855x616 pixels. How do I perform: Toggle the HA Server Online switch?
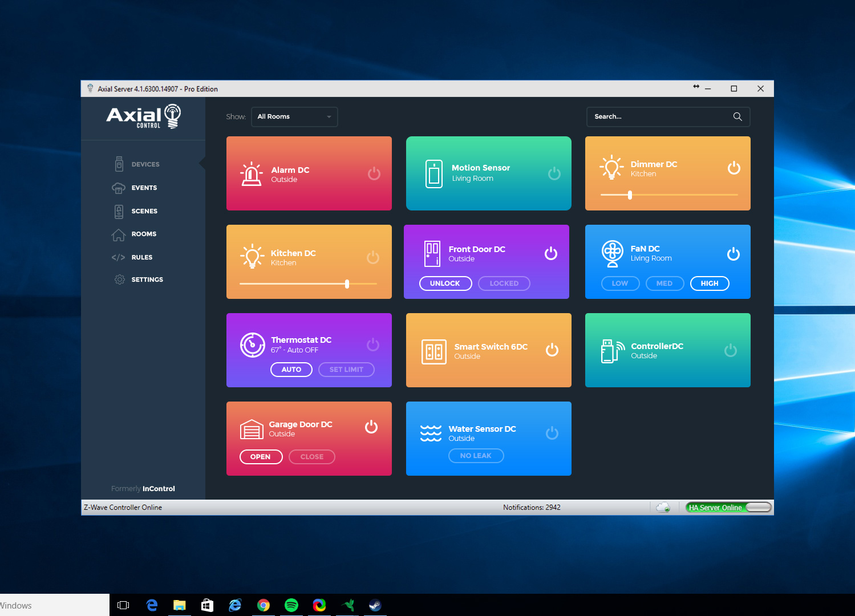coord(757,508)
